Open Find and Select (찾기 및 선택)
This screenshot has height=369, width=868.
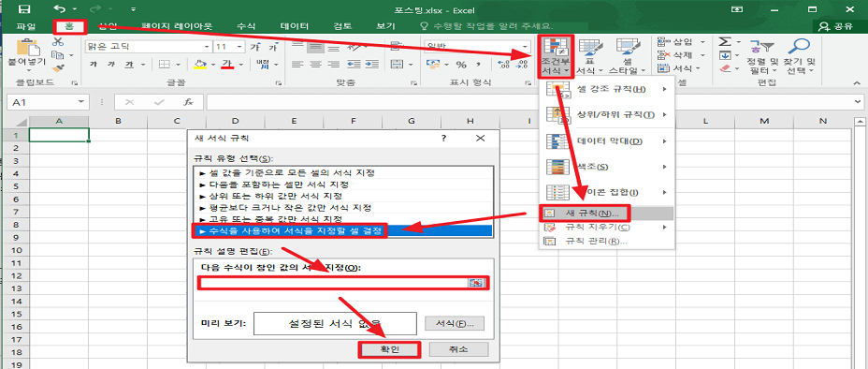(800, 56)
